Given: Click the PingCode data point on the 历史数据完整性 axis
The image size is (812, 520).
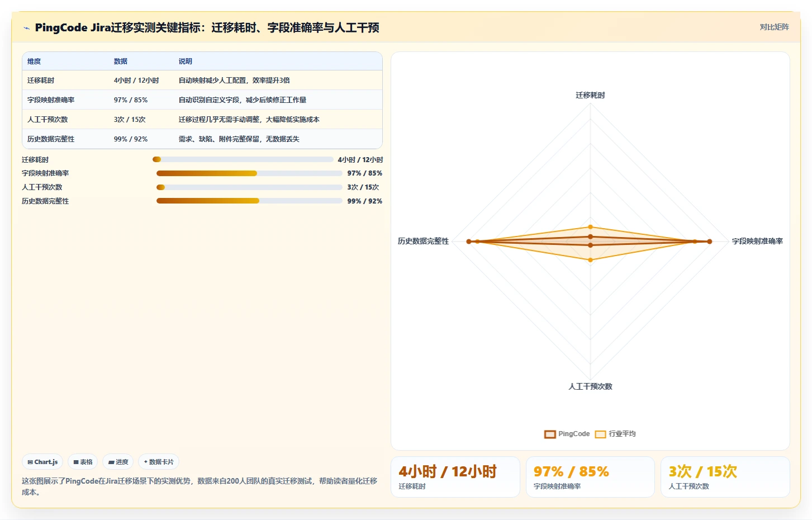Looking at the screenshot, I should click(x=469, y=242).
